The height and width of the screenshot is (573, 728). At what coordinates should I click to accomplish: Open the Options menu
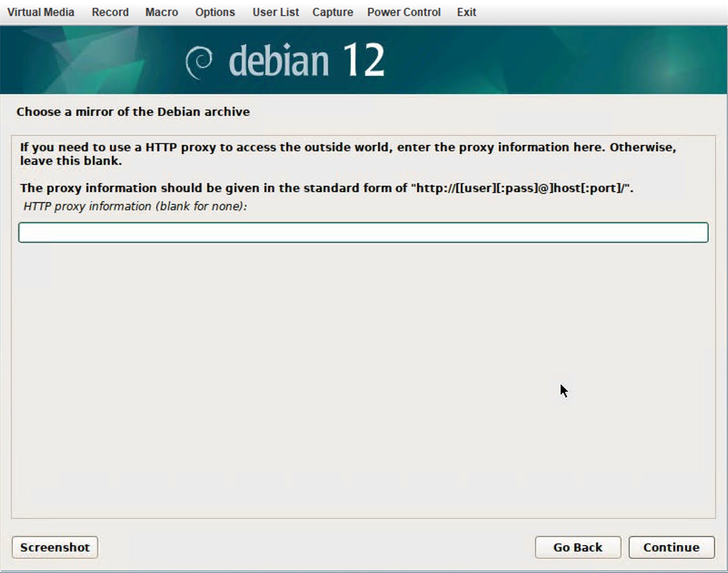(215, 12)
